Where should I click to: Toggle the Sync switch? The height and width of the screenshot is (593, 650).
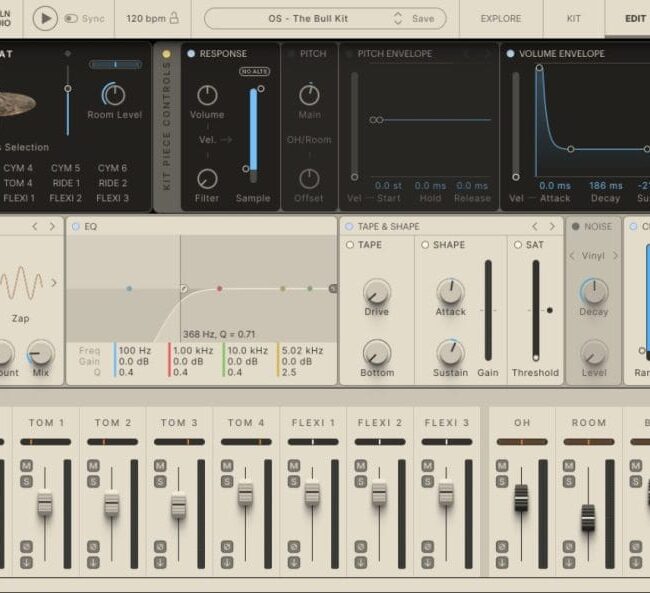coord(72,18)
